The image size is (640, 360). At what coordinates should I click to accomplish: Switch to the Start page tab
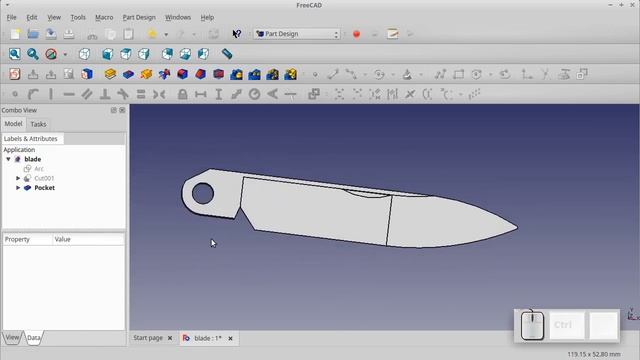point(148,338)
